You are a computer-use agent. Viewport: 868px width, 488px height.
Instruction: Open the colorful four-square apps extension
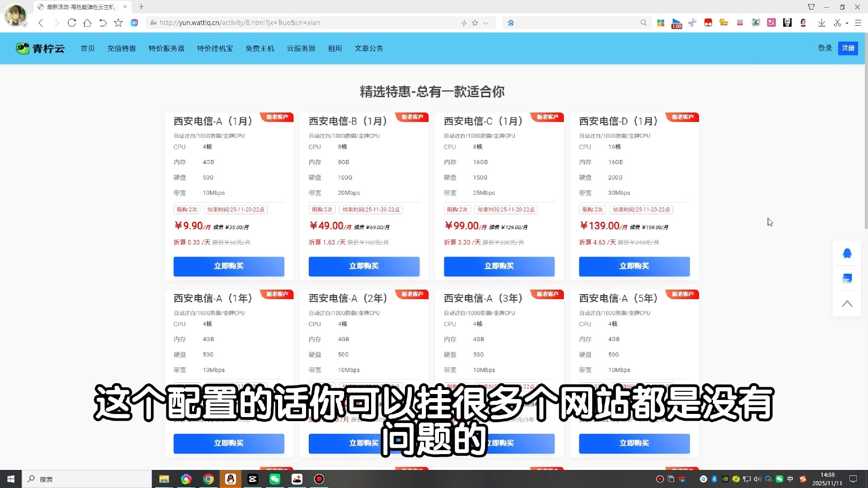[x=660, y=23]
